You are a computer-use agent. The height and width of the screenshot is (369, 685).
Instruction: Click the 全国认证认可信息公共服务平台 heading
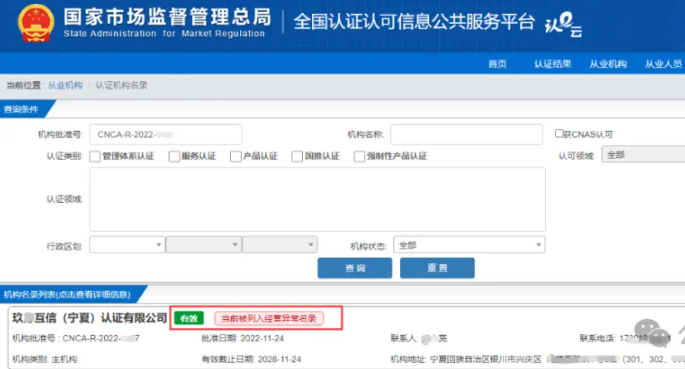tap(414, 22)
